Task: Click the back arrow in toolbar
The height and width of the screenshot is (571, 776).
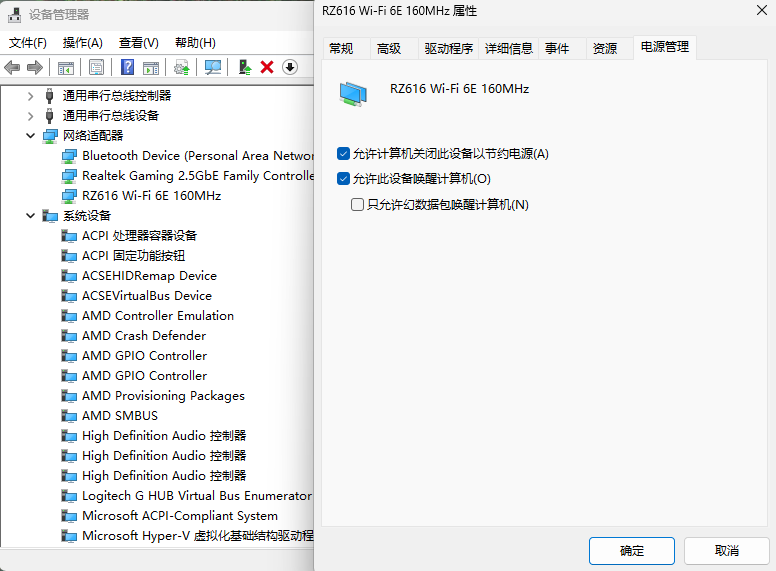Action: (12, 67)
